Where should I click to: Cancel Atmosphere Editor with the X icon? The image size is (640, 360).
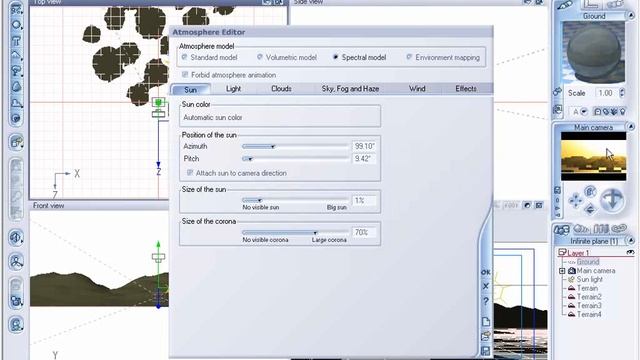[x=485, y=286]
